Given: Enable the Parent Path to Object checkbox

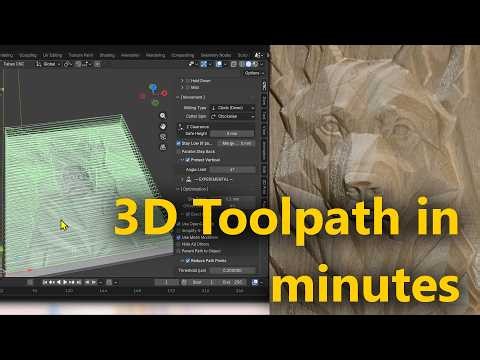Looking at the screenshot, I should [179, 251].
